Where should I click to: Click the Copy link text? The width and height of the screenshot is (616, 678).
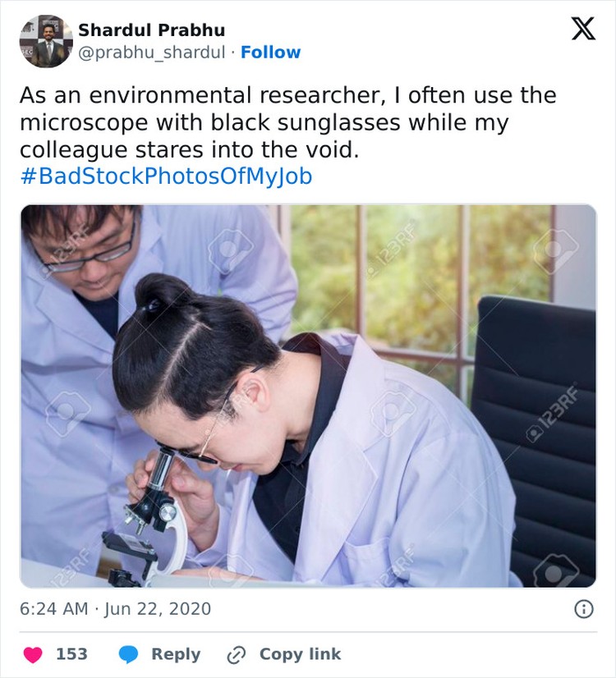(x=301, y=654)
